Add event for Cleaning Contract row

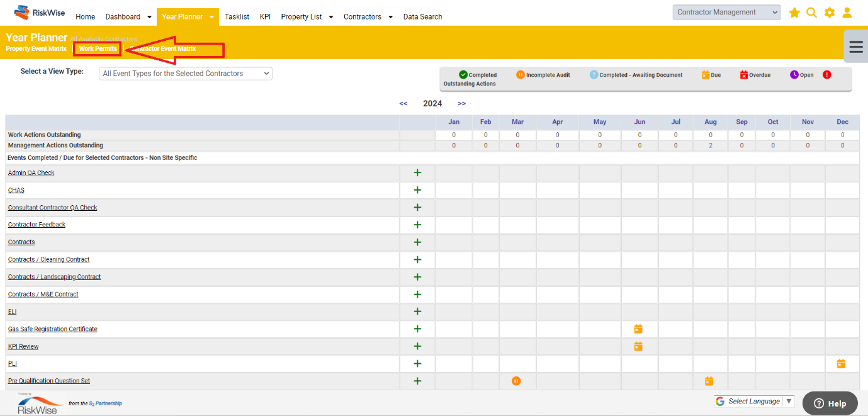417,259
